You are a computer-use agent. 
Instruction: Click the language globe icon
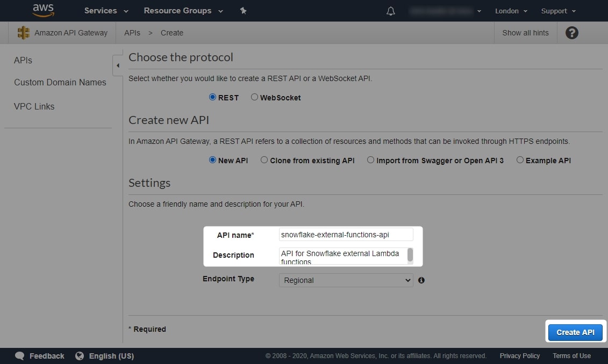[80, 356]
